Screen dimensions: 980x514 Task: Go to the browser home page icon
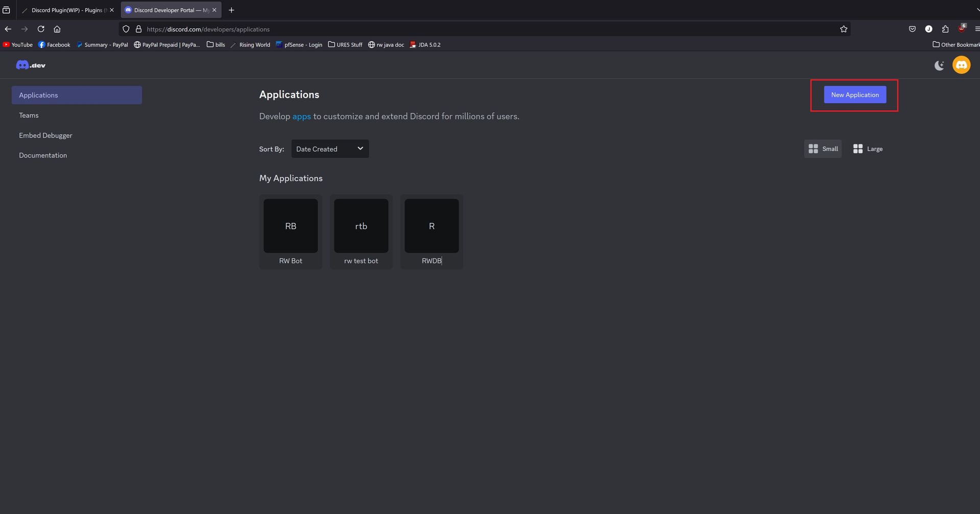coord(57,29)
